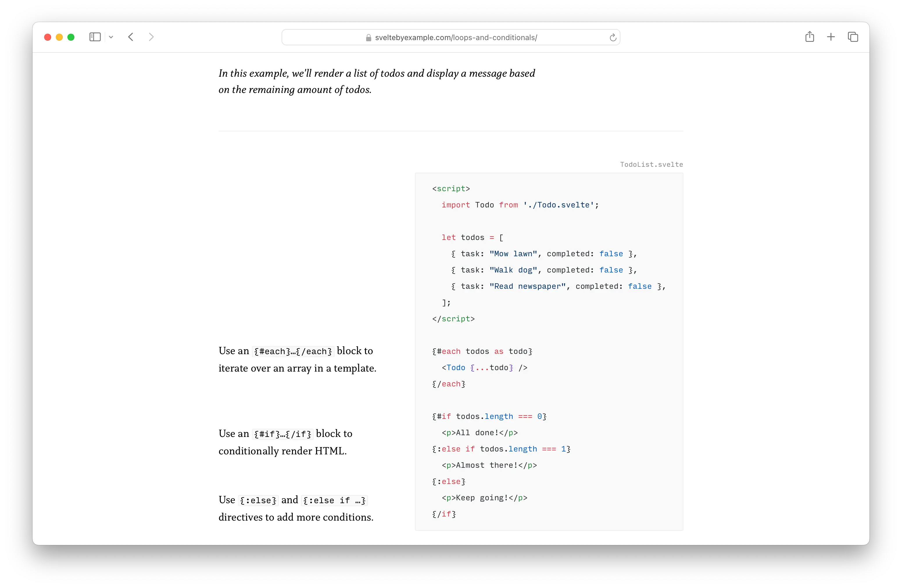
Task: Expand the sidebar chevron dropdown
Action: [111, 37]
